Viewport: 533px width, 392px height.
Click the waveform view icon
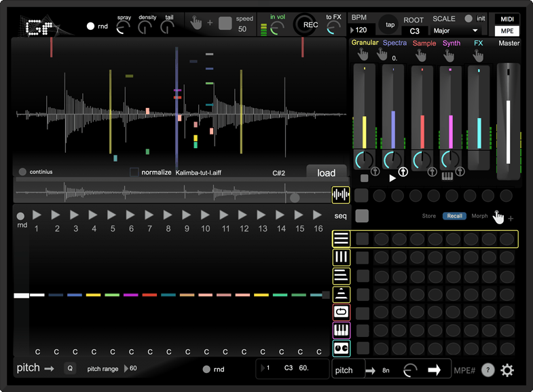341,195
